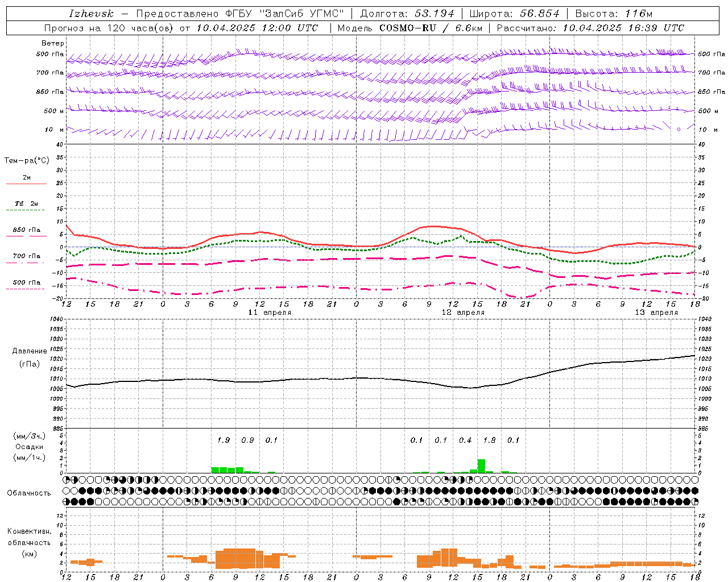The width and height of the screenshot is (728, 582).
Task: Click the Рассчитано: 10.04.2025 16:39 UTC timestamp
Action: pos(590,28)
